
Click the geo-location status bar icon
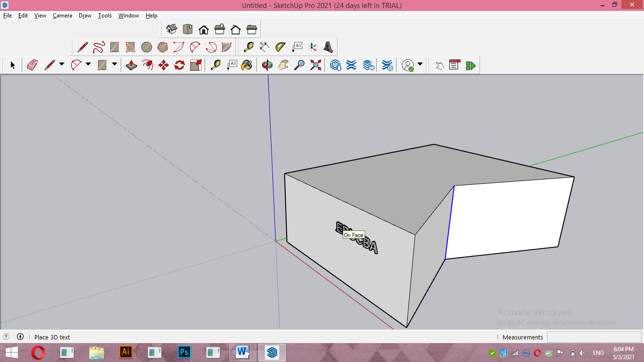tap(6, 337)
